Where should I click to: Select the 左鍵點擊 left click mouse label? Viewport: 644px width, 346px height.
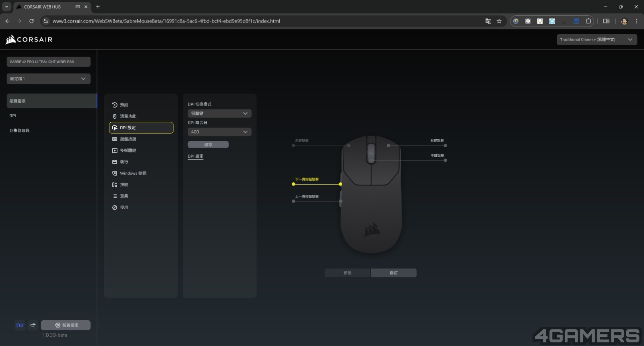click(302, 140)
